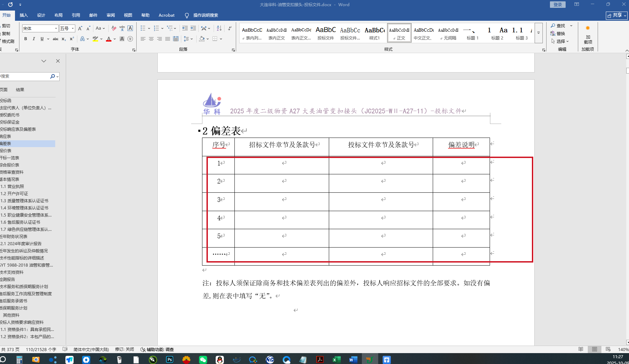This screenshot has width=629, height=364.
Task: Click the navigation pane search box
Action: (25, 76)
